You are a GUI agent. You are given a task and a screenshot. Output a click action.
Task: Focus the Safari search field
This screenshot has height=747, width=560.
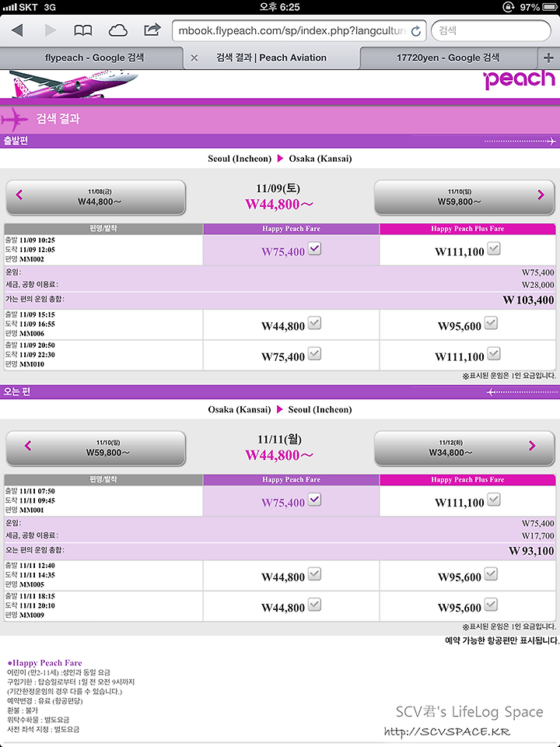coord(491,31)
